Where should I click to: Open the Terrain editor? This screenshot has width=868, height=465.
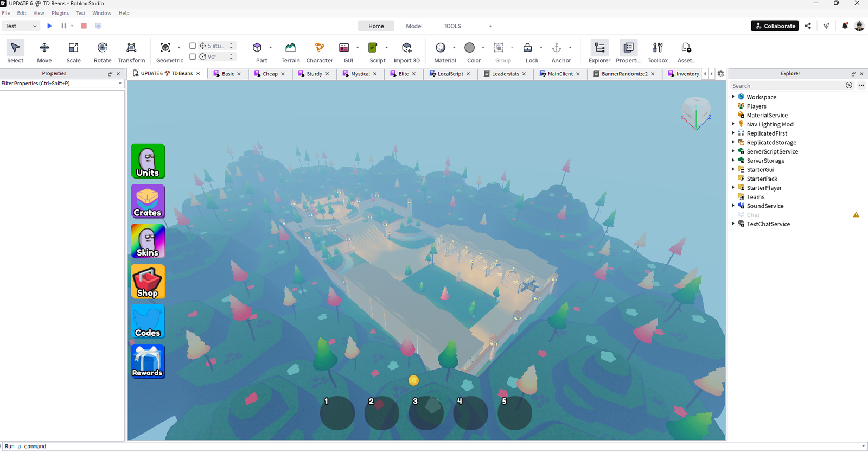coord(290,52)
